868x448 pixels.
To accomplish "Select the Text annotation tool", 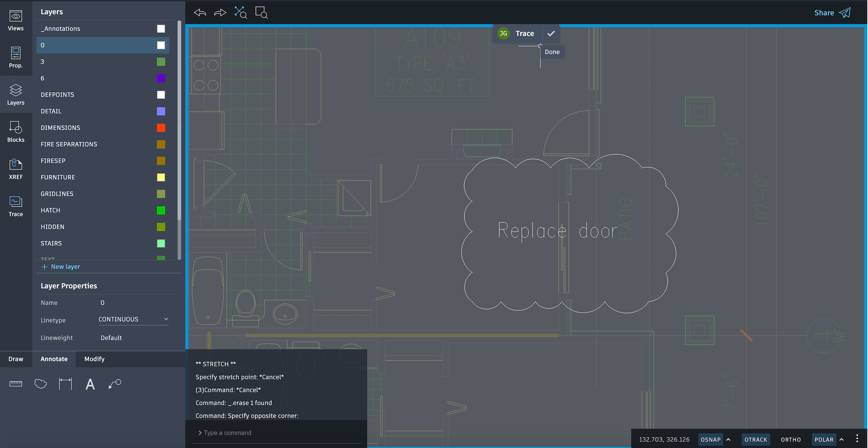I will pyautogui.click(x=90, y=384).
